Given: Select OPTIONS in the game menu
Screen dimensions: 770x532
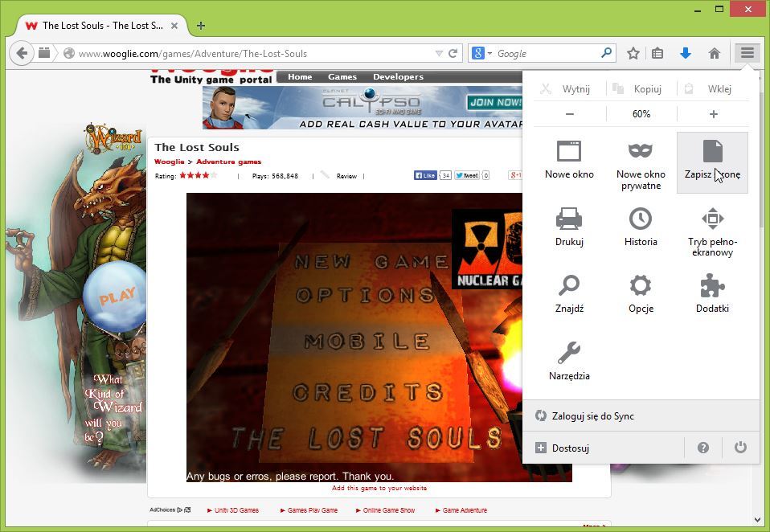Looking at the screenshot, I should click(x=366, y=296).
